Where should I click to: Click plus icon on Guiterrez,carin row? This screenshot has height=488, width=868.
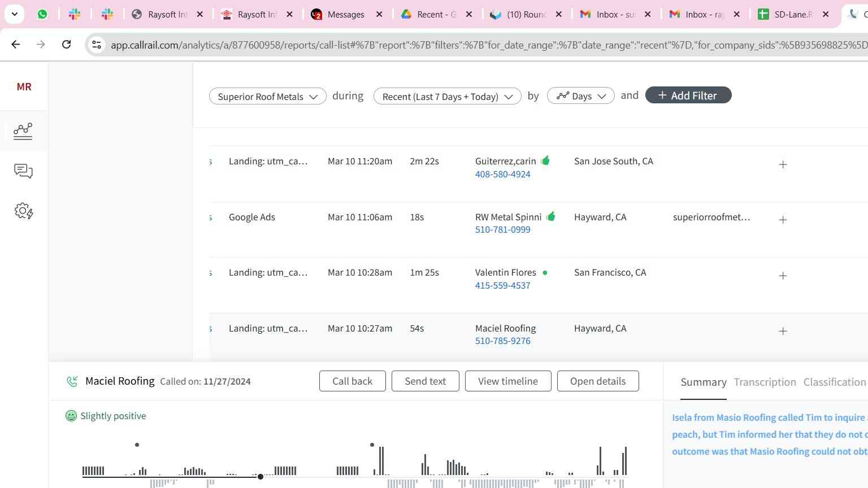click(x=783, y=164)
